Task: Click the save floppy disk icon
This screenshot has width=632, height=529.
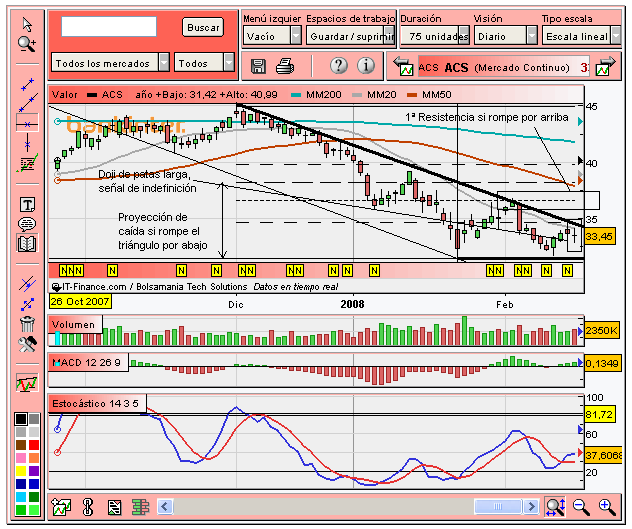Action: (x=258, y=66)
